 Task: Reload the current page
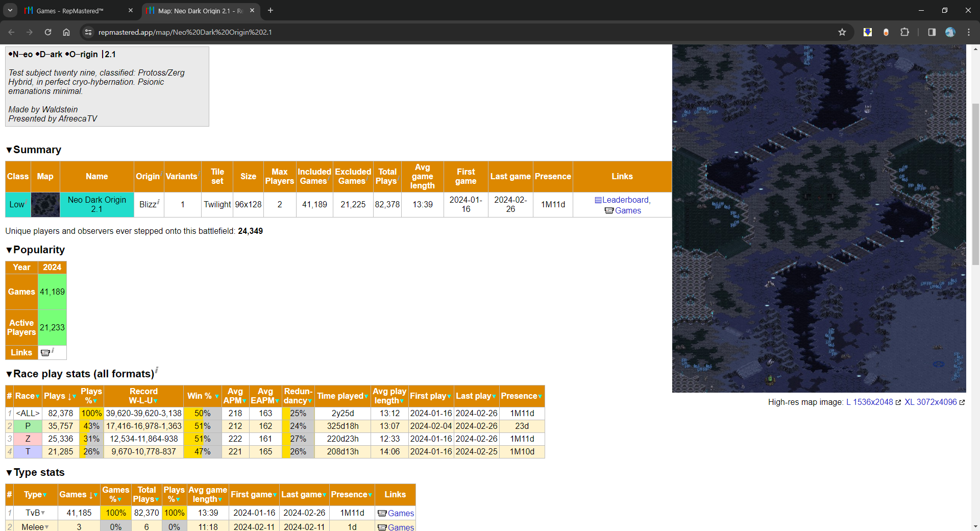coord(48,32)
